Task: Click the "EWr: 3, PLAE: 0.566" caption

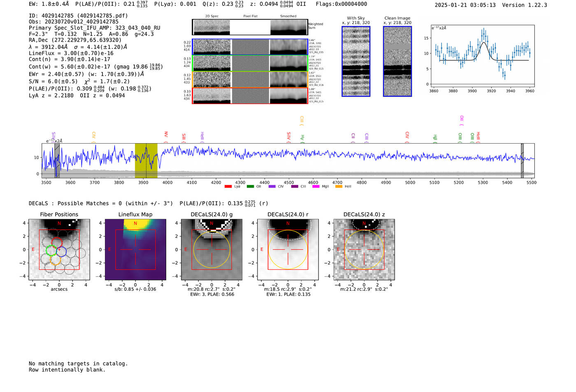Action: [x=212, y=295]
